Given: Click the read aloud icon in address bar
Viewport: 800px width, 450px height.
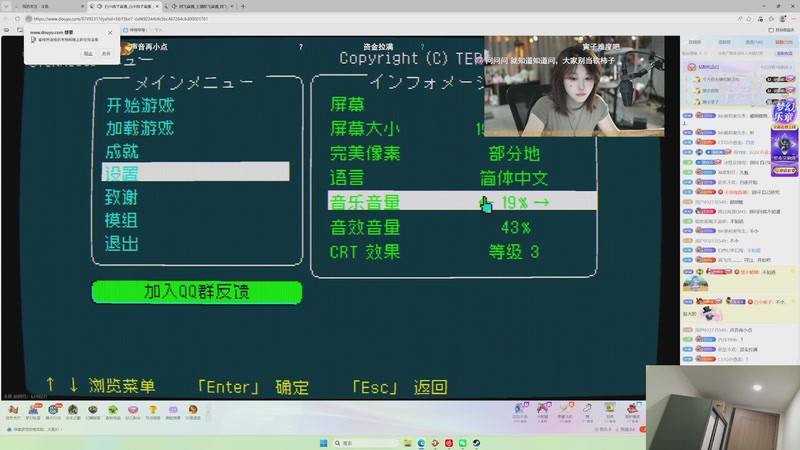Looking at the screenshot, I should 740,19.
